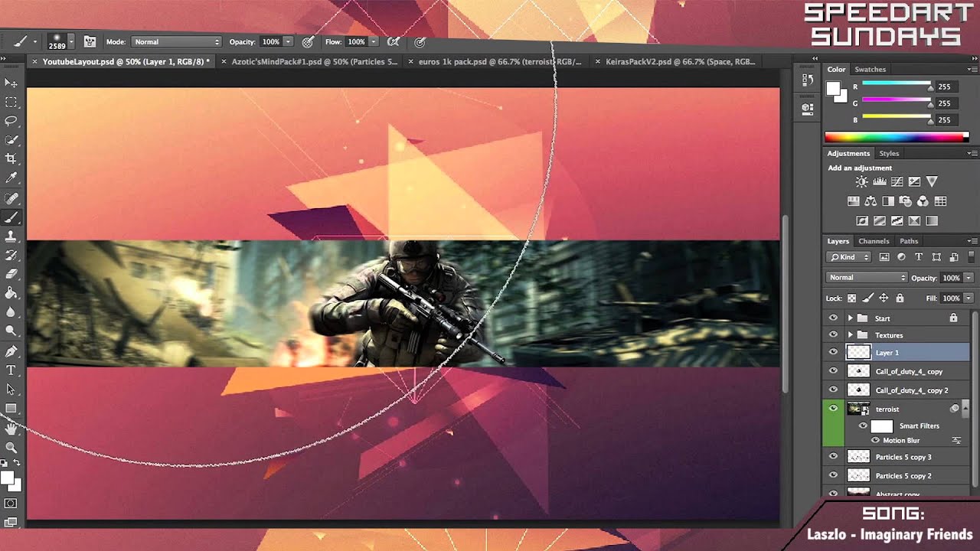Open the layer Opacity dropdown arrow

[969, 277]
